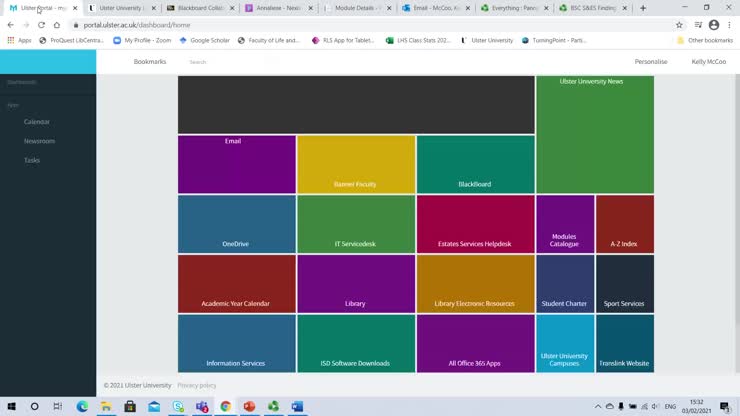740x416 pixels.
Task: Switch to the Blackboard Collaborate tab
Action: (200, 8)
